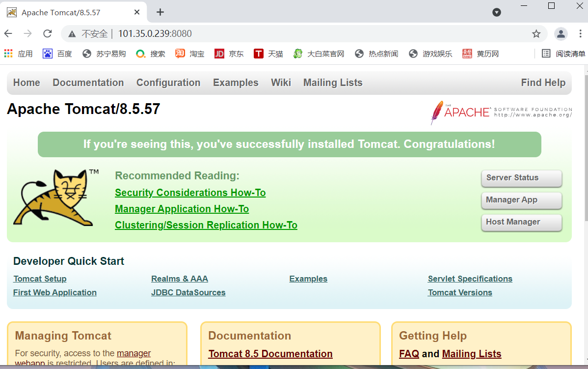Open the Tomcat 8.5 Documentation link
Image resolution: width=588 pixels, height=369 pixels.
tap(270, 354)
